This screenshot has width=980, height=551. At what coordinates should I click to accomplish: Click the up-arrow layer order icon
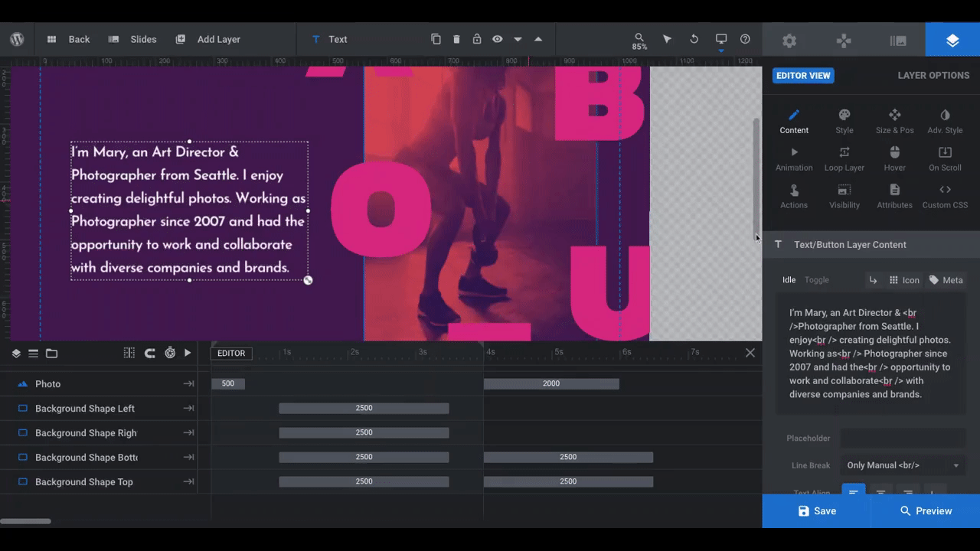[x=538, y=39]
